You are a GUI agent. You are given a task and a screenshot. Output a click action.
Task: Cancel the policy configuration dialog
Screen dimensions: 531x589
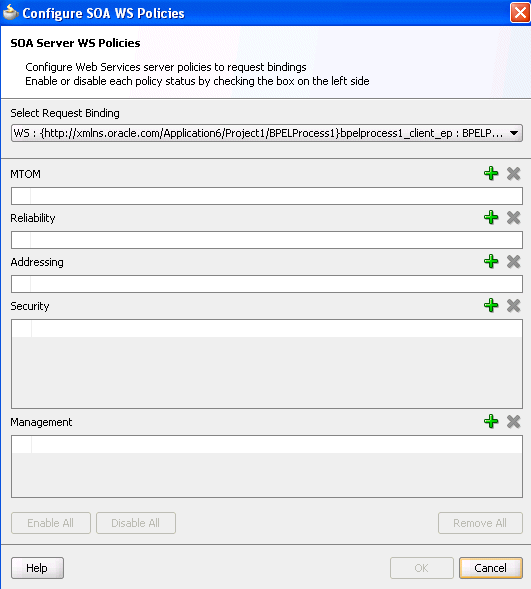(490, 568)
